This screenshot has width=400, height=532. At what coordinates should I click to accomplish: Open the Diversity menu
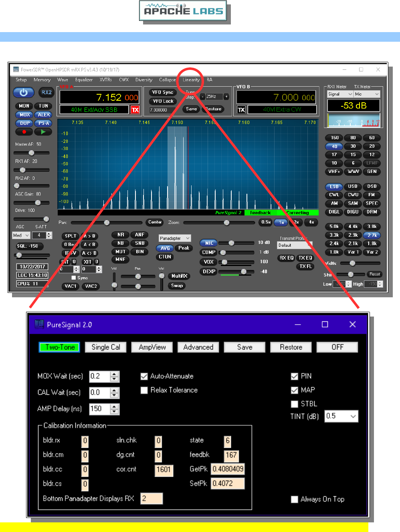coord(144,80)
